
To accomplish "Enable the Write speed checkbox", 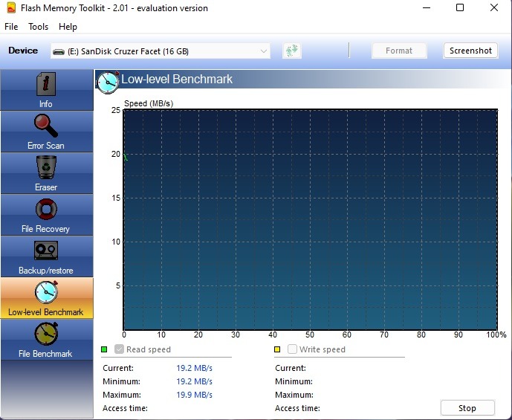I will 292,349.
